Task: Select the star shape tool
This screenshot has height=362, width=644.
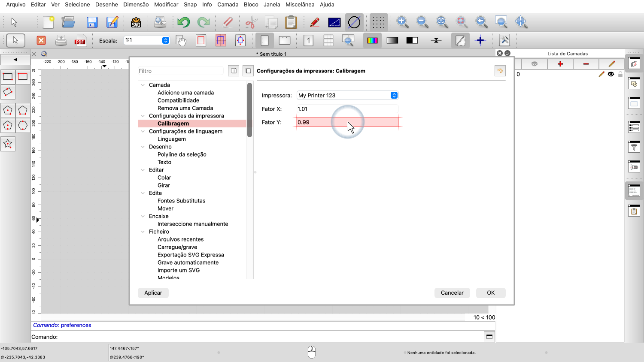Action: (x=8, y=144)
